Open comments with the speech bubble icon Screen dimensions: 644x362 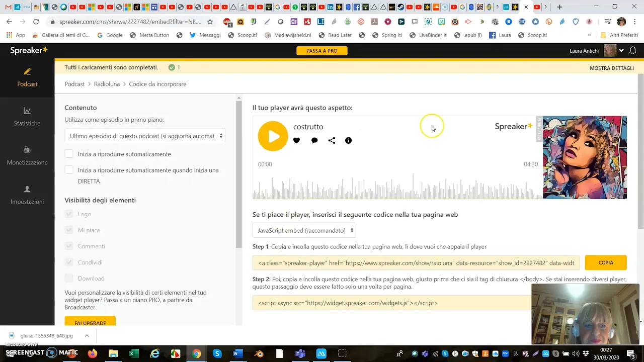coord(314,141)
